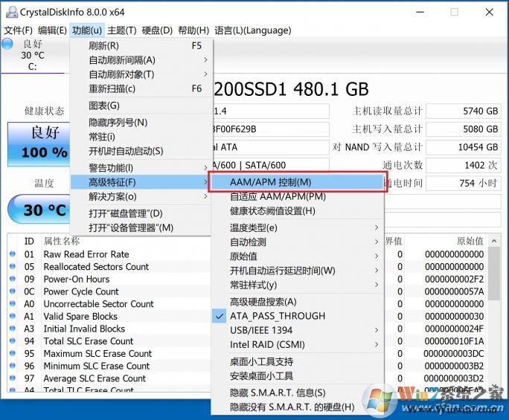509x420 pixels.
Task: Choose 健康状态阈值设置(H) menu entry
Action: (x=298, y=211)
